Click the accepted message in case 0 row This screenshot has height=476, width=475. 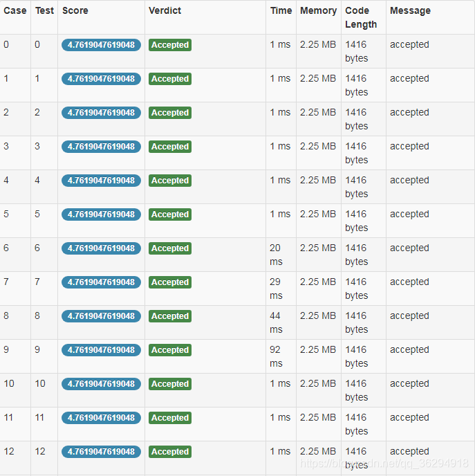[x=409, y=44]
